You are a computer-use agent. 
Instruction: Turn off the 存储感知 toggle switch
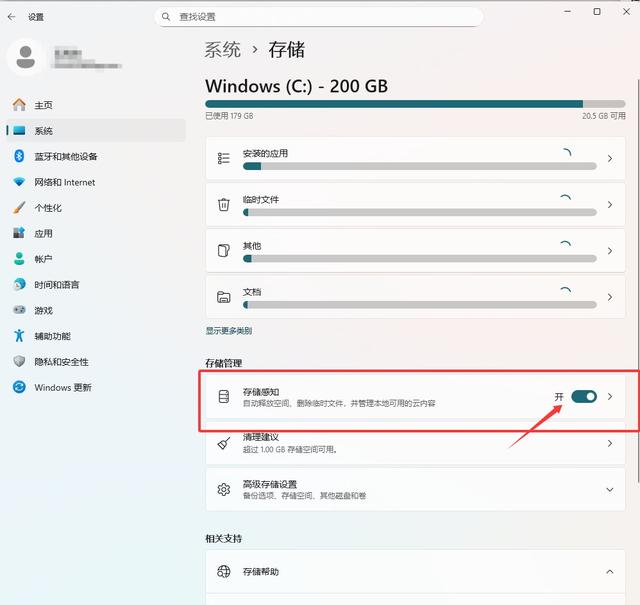point(584,396)
